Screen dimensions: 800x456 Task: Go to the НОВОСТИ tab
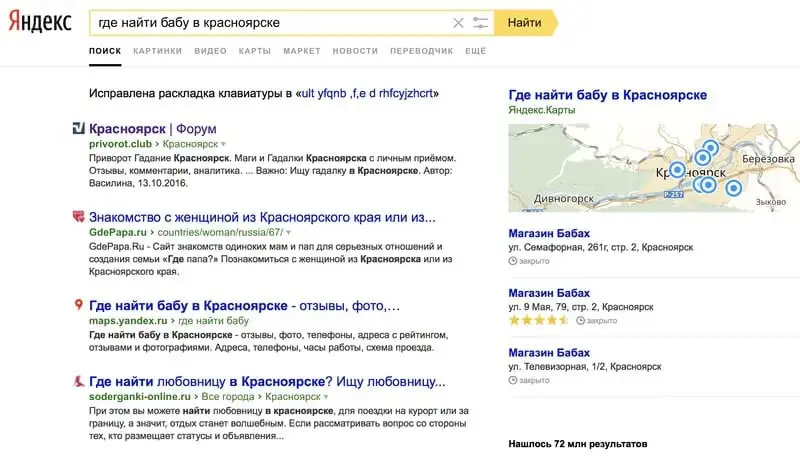pos(355,50)
